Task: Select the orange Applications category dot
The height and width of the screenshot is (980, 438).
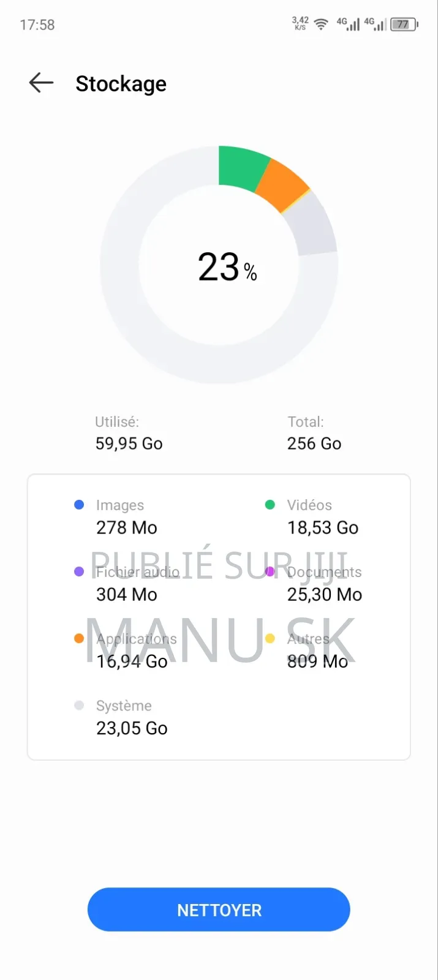Action: [x=79, y=638]
